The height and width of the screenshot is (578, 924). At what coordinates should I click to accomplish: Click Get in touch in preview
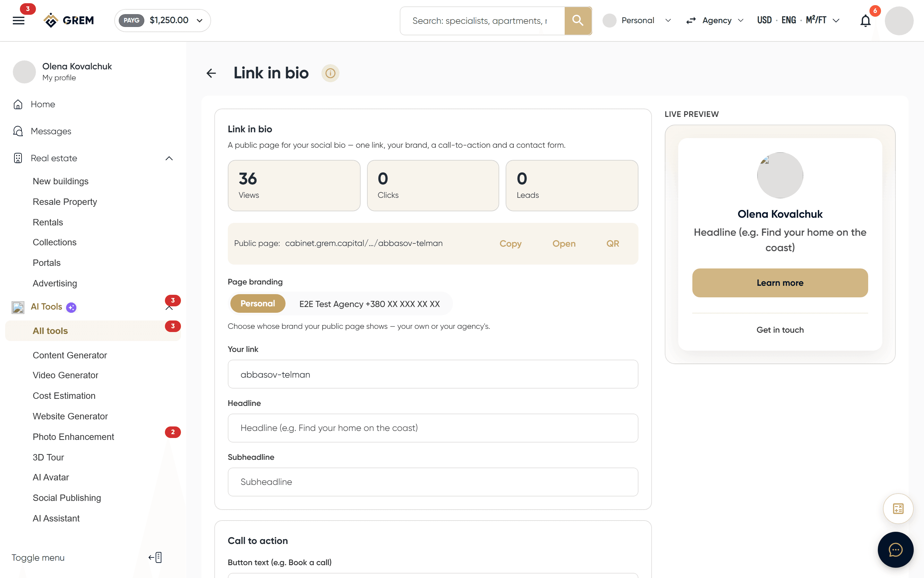click(x=780, y=330)
